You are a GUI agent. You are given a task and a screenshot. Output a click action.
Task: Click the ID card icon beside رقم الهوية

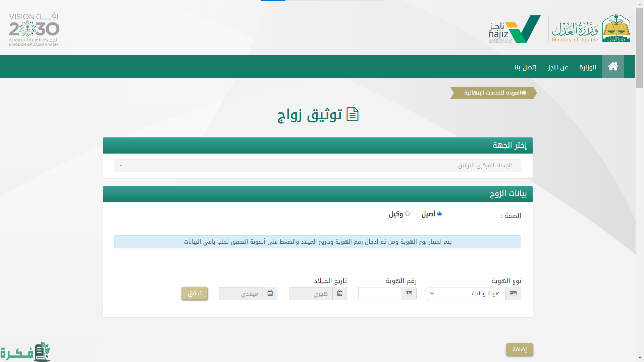pos(409,293)
